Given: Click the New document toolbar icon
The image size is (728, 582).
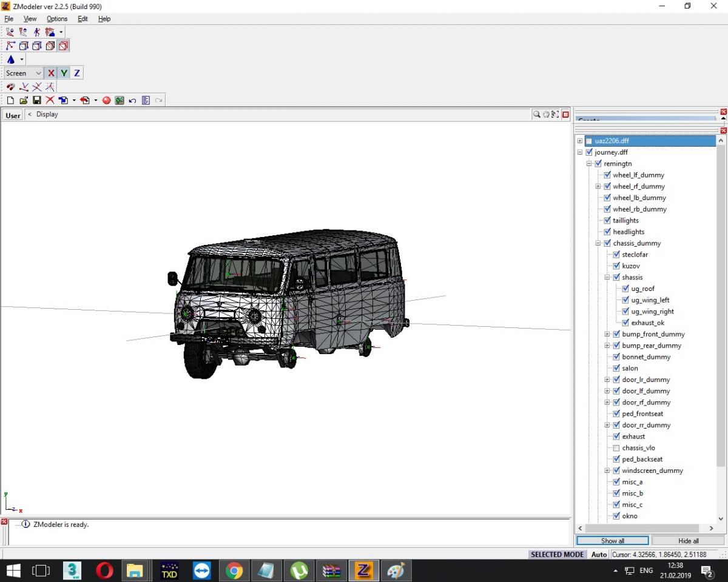Looking at the screenshot, I should [10, 100].
